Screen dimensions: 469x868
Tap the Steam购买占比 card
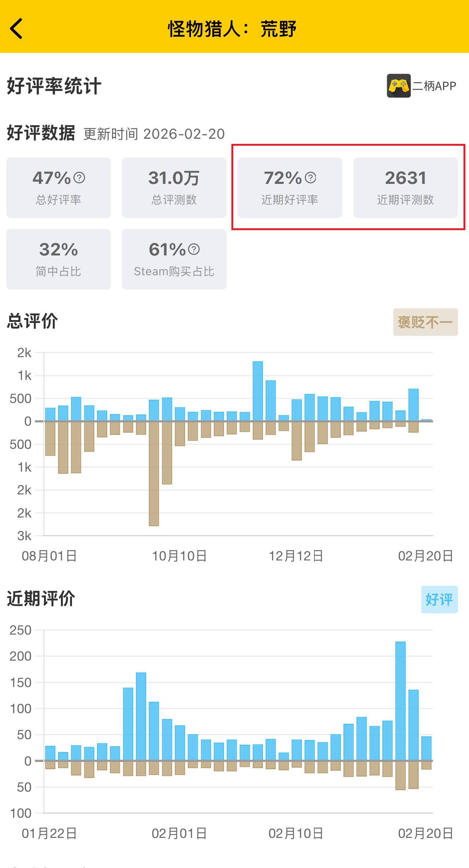point(174,259)
